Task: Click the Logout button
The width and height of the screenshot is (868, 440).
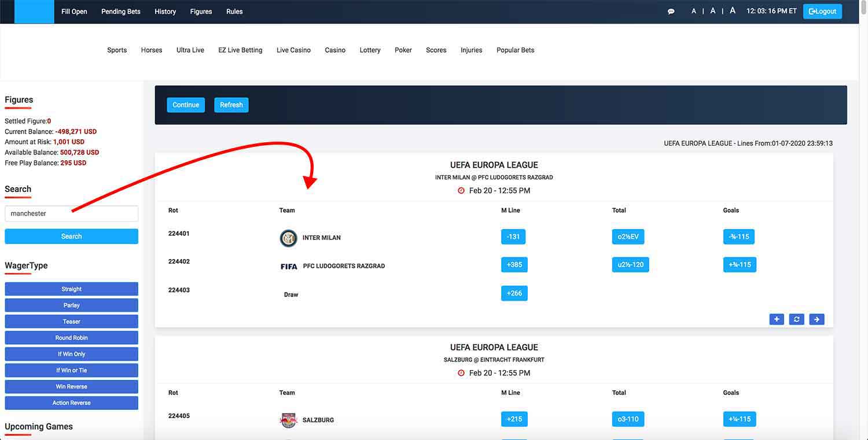Action: (822, 12)
